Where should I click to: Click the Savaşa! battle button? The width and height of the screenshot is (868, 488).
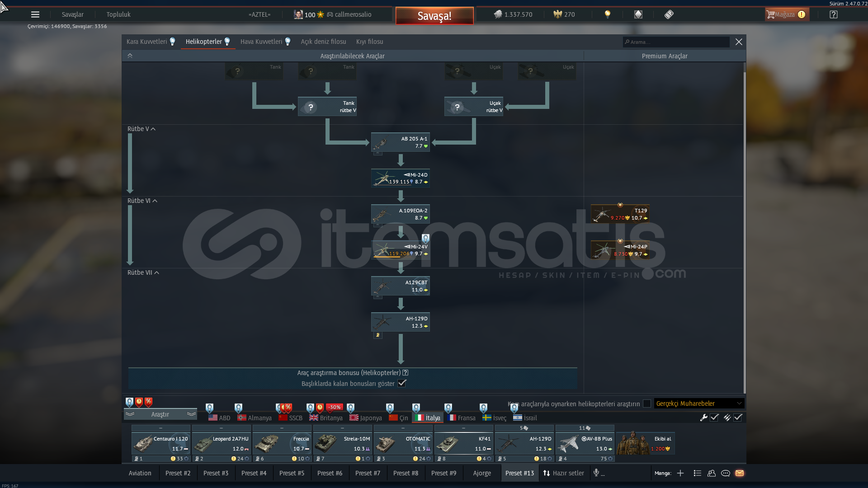pyautogui.click(x=434, y=16)
